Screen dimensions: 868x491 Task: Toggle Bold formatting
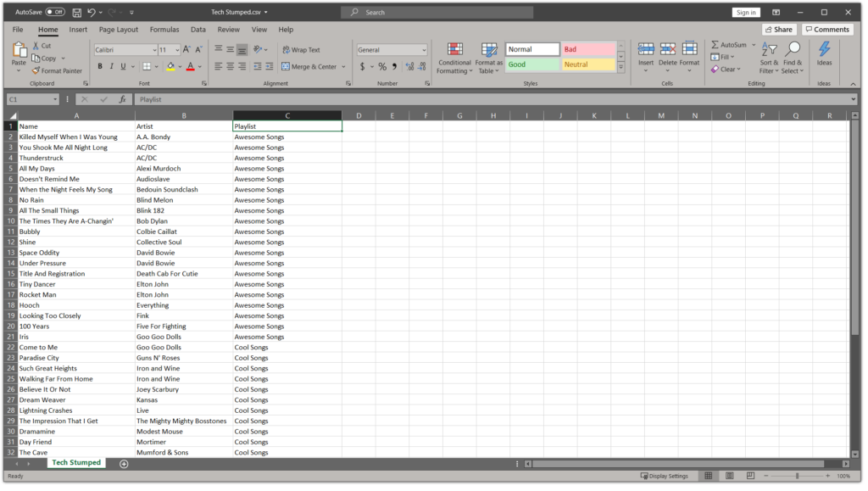pyautogui.click(x=100, y=66)
